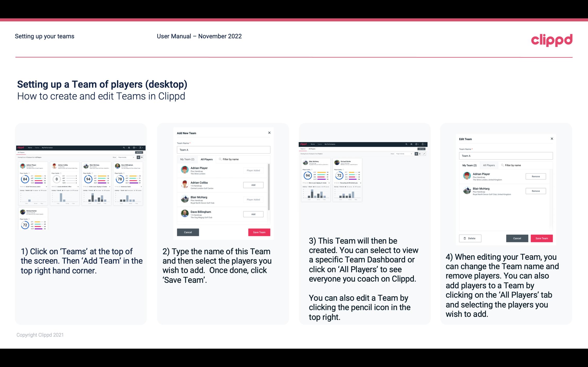This screenshot has width=588, height=367.
Task: Click the close X on Edit Team dialog
Action: 552,139
